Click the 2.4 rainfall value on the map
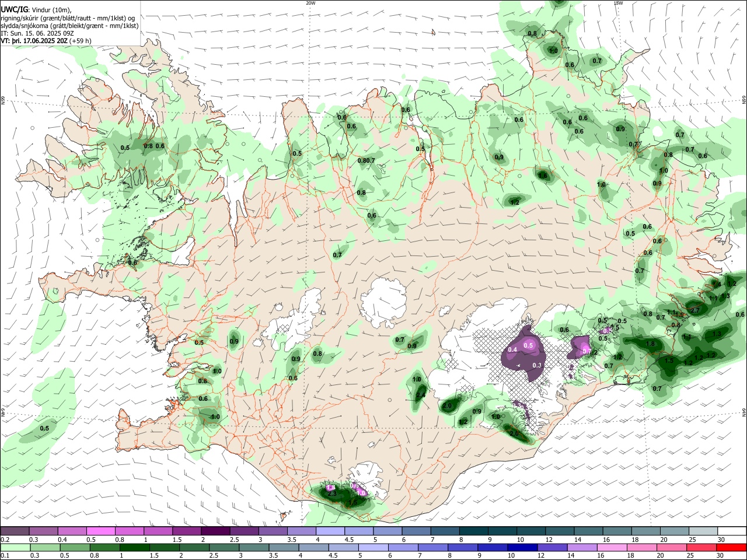This screenshot has height=560, width=747. click(x=421, y=395)
